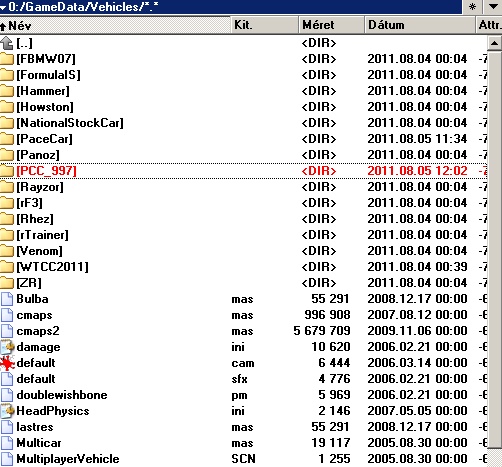This screenshot has height=467, width=502.
Task: Select the Bulba file name
Action: [x=32, y=299]
